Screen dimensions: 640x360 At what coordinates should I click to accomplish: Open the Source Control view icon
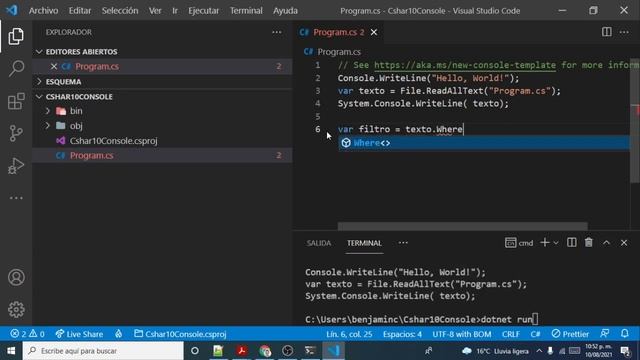(16, 133)
